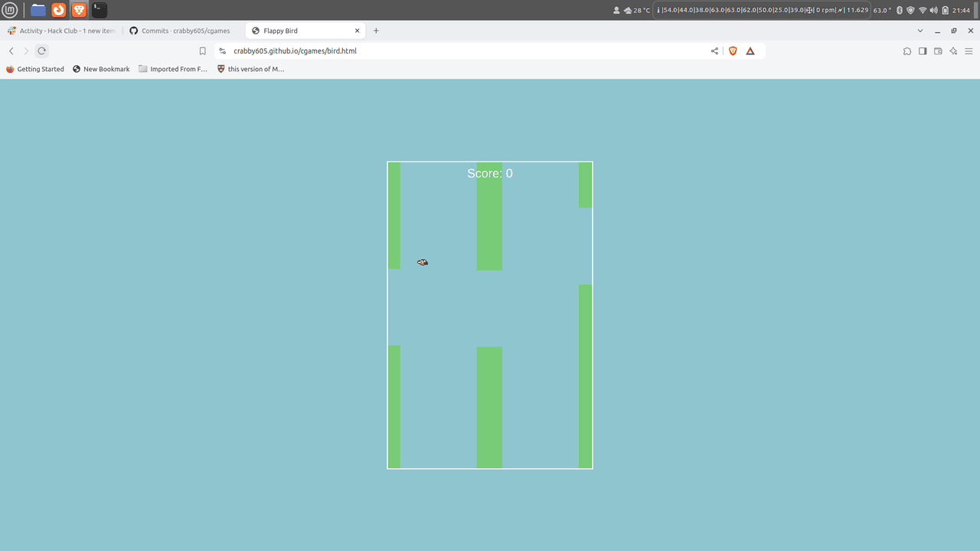This screenshot has height=551, width=980.
Task: Open Leo AI sparkle icon
Action: (x=953, y=51)
